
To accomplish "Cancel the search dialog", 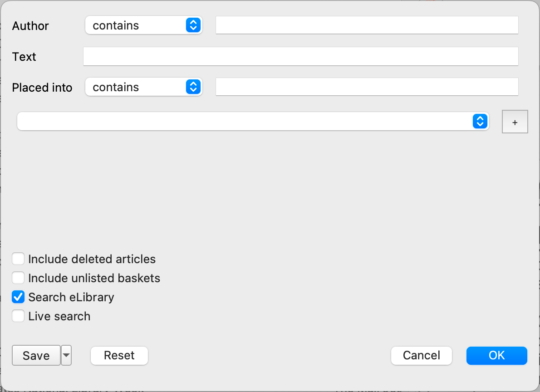I will click(x=421, y=355).
